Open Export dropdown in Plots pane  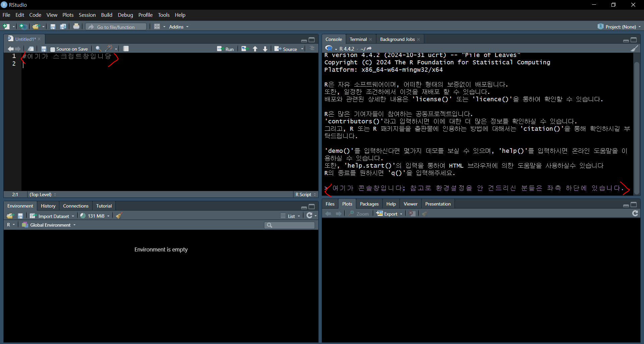point(389,214)
